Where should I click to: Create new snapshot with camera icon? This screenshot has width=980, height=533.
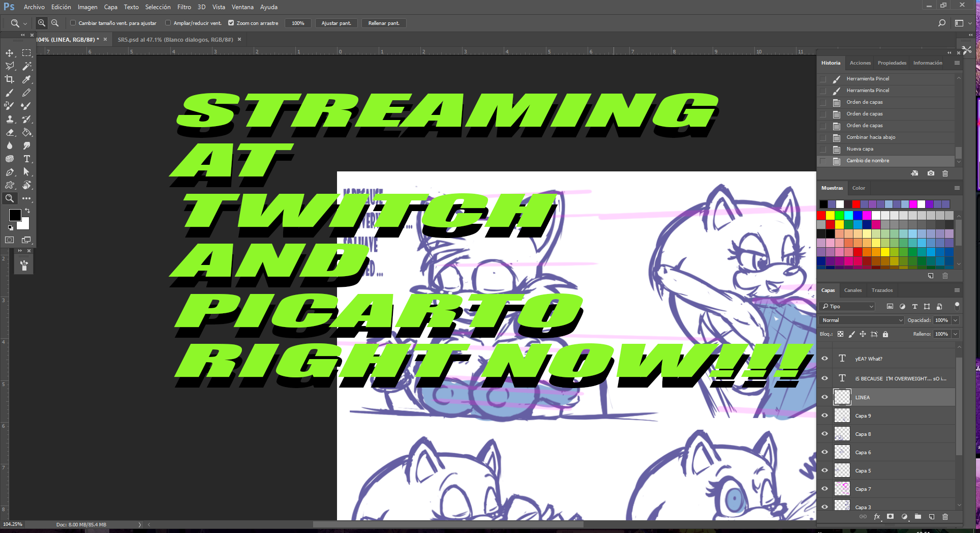click(x=931, y=173)
